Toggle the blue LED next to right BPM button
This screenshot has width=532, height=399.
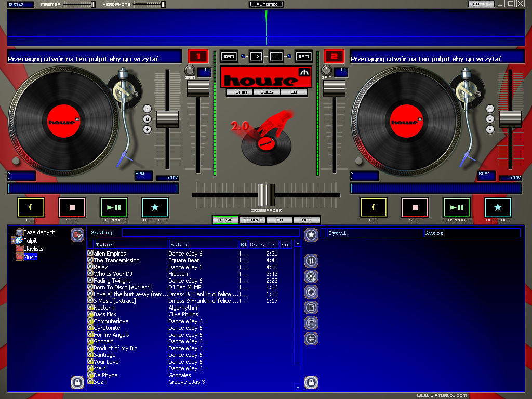(289, 56)
